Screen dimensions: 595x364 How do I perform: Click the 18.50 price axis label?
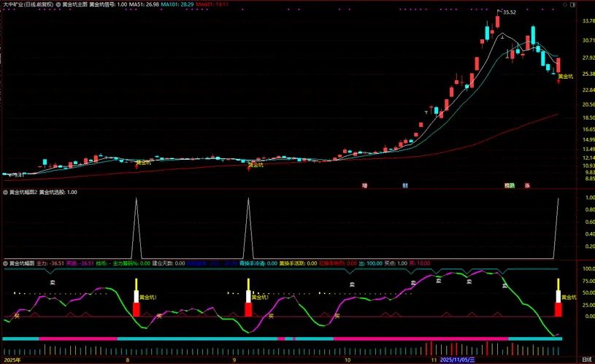588,118
